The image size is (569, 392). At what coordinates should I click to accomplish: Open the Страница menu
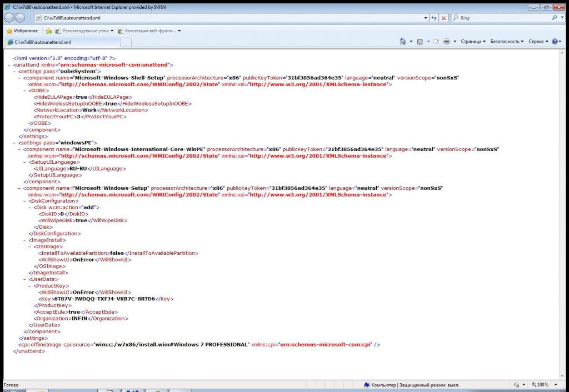473,42
